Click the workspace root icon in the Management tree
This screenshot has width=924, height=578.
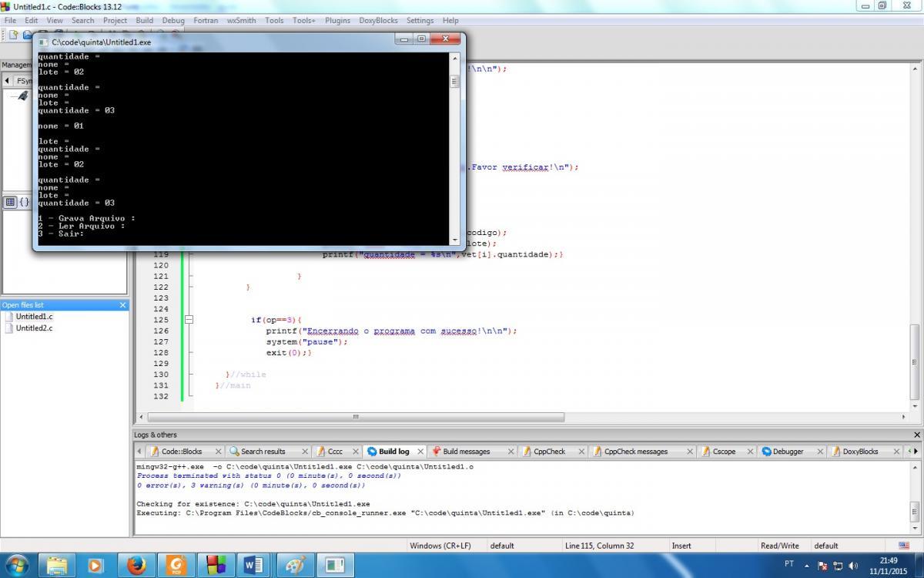pos(23,96)
